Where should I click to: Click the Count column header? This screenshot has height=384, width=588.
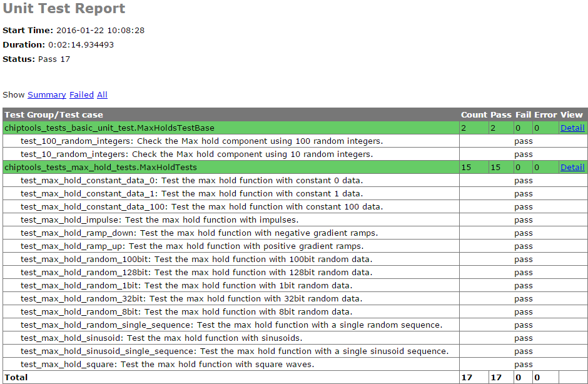click(474, 115)
